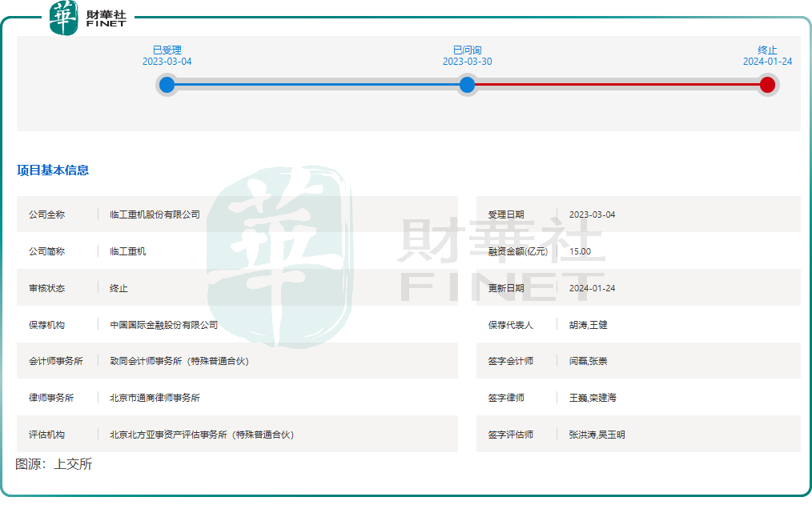Click the 公司简称 value 临工重机

point(128,251)
